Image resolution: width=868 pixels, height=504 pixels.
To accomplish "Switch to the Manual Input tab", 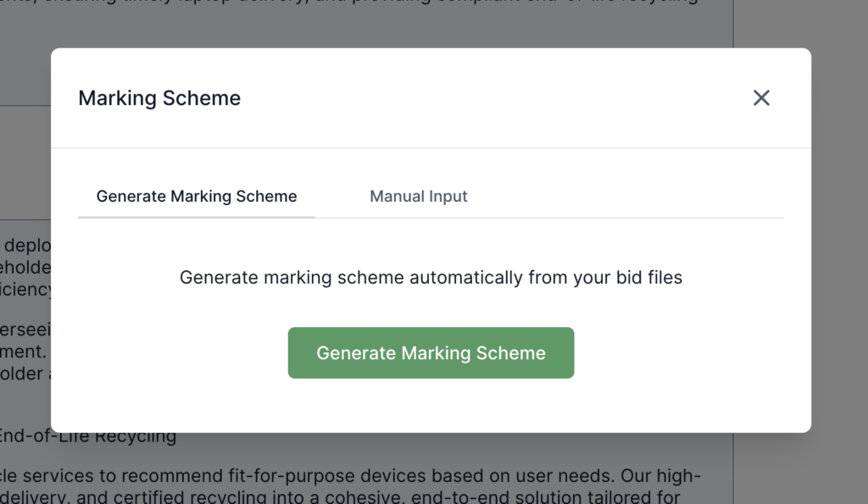I will (419, 197).
